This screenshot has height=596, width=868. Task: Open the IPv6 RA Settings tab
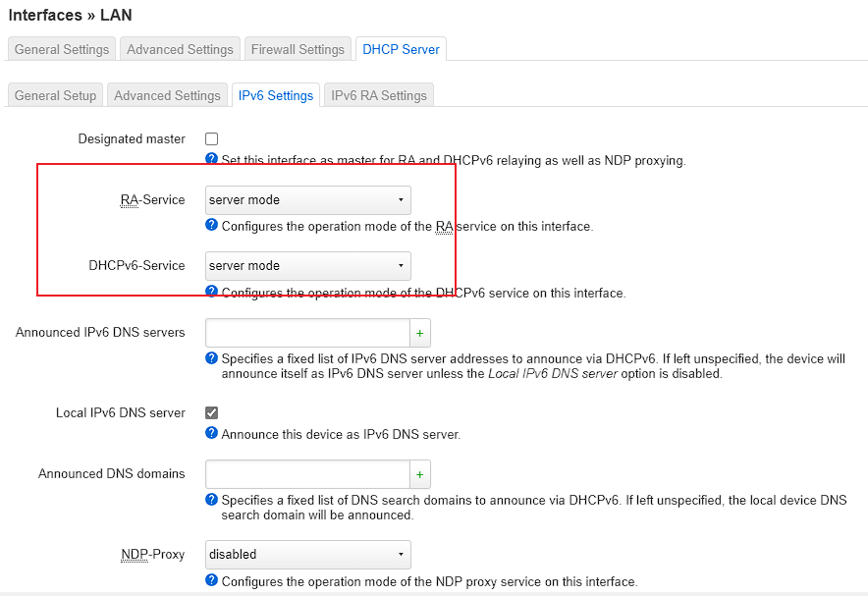(379, 95)
